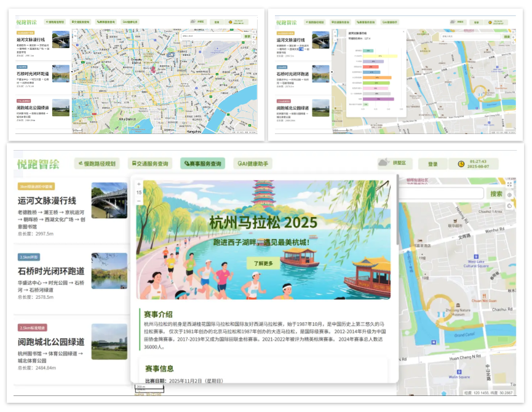Click 了解更多 on marathon banner
The height and width of the screenshot is (412, 532).
click(263, 263)
